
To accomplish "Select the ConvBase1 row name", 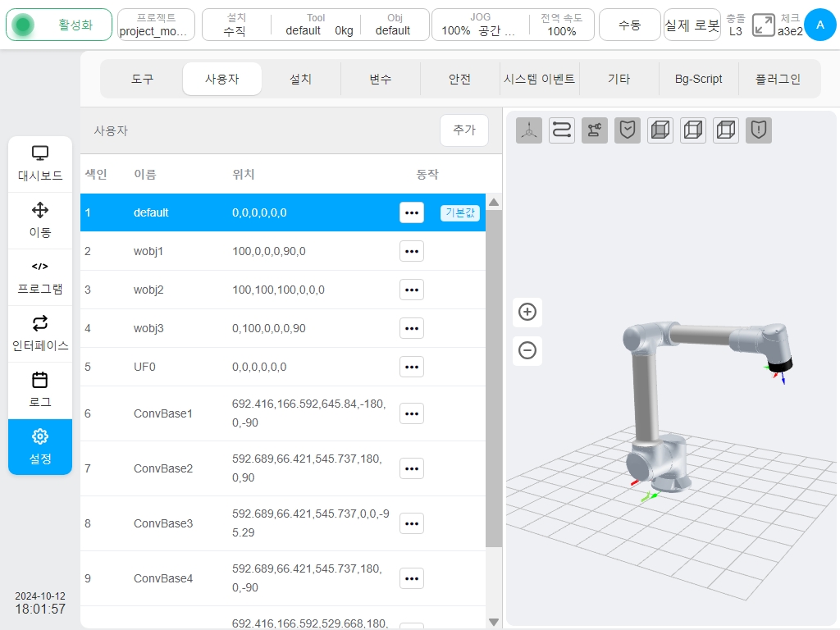I will (x=163, y=413).
